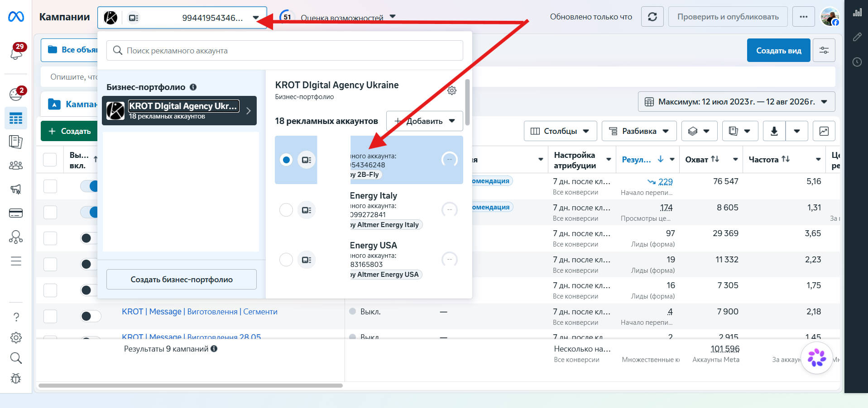Click the Создать вид button

(x=779, y=50)
